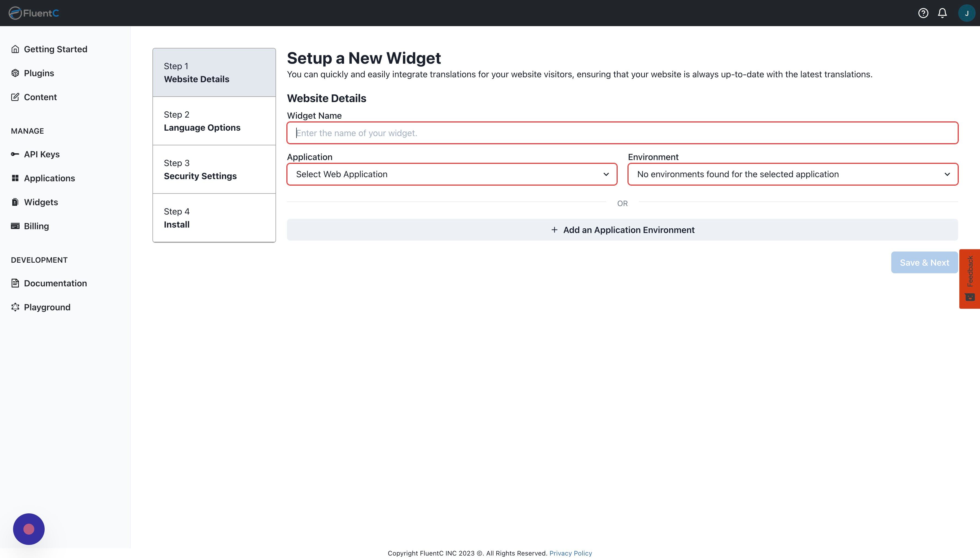Screen dimensions: 980x558
Task: Open the user avatar J menu
Action: (x=966, y=13)
